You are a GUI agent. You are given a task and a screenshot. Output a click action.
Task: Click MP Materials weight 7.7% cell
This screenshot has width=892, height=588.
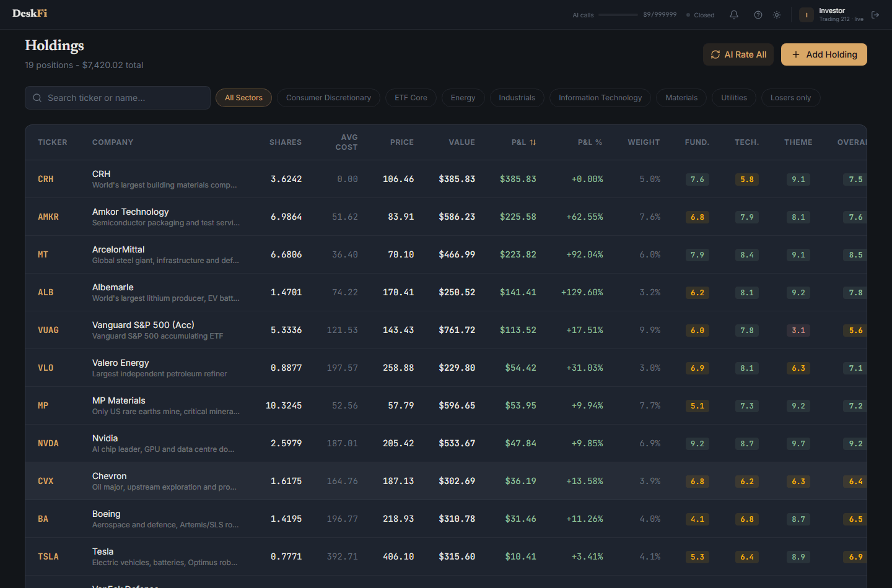[x=650, y=406]
